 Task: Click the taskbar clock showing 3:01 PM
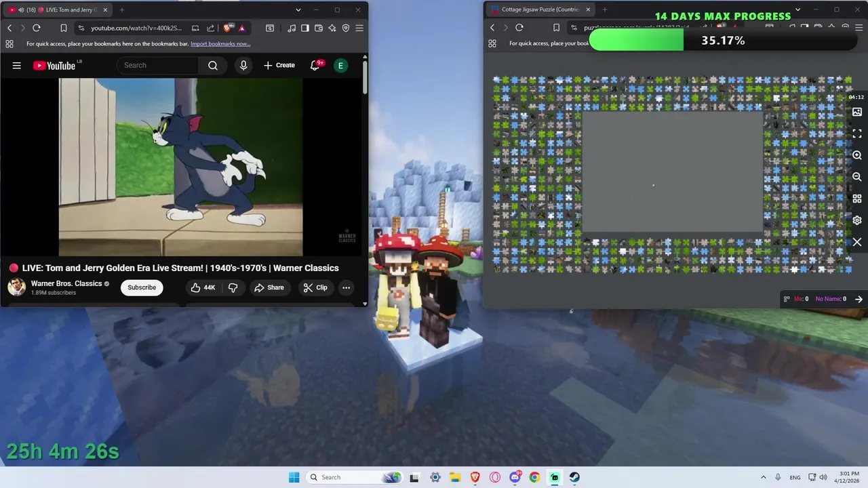coord(848,477)
